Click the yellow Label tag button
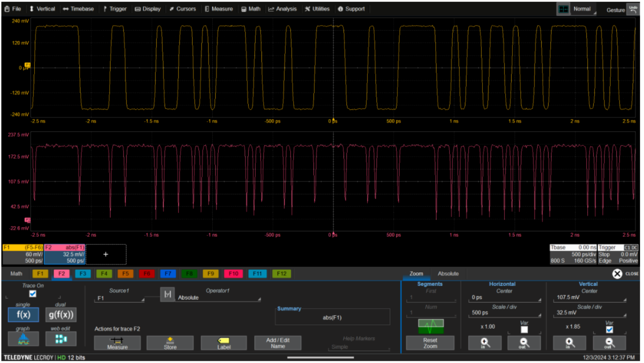Viewport: 644px width, 363px height. [223, 343]
